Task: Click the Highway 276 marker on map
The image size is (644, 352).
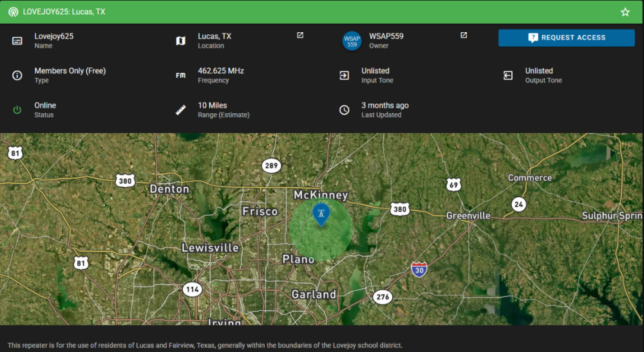Action: pos(383,297)
